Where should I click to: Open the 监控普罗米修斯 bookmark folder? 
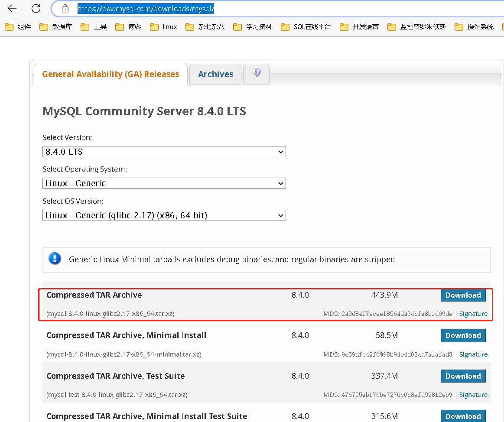click(416, 27)
